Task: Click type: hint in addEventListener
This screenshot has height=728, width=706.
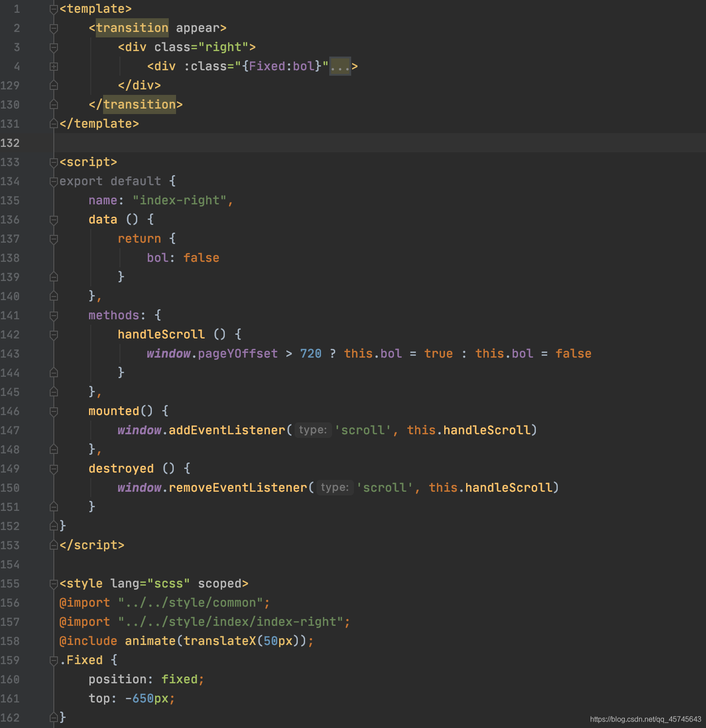Action: [313, 431]
